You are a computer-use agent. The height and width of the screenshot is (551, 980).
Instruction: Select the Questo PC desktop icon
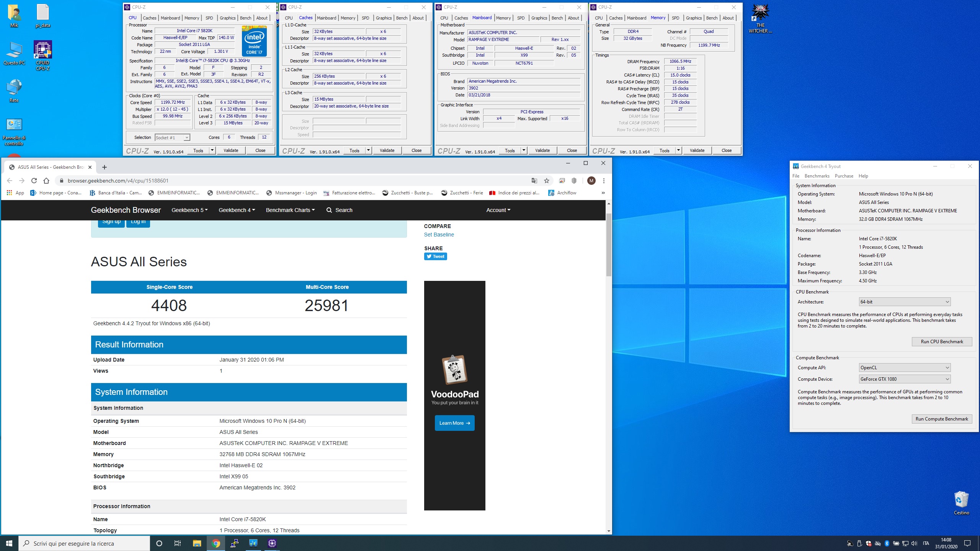14,54
